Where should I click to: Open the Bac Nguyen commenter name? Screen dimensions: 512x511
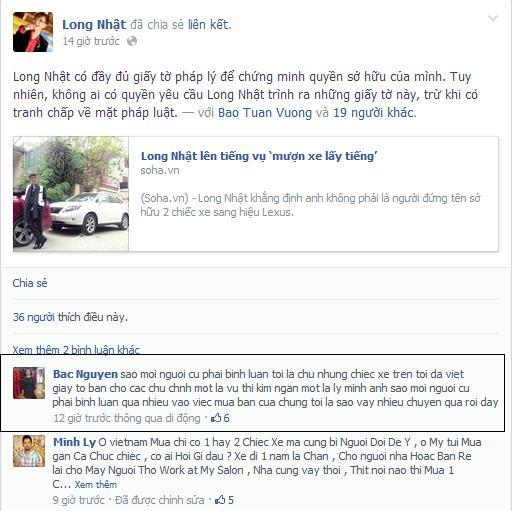[85, 374]
